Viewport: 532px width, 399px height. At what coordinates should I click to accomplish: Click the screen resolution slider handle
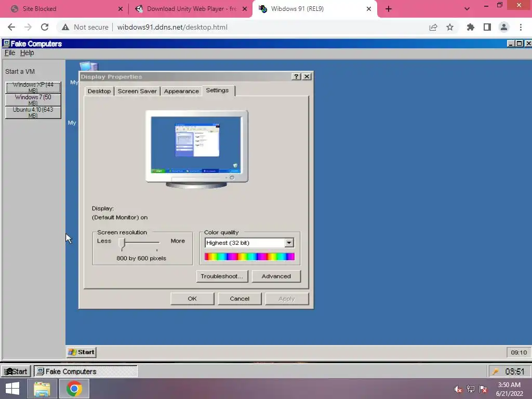pos(123,243)
